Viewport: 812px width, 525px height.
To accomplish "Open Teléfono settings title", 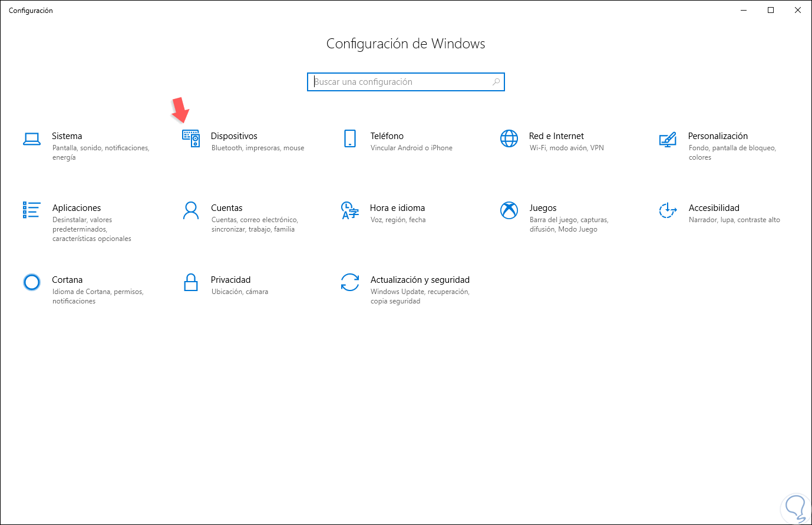I will pos(387,136).
